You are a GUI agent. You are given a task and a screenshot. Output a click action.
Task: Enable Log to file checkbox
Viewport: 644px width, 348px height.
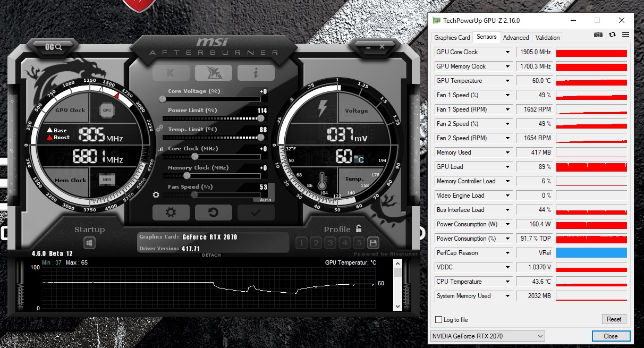click(x=438, y=320)
